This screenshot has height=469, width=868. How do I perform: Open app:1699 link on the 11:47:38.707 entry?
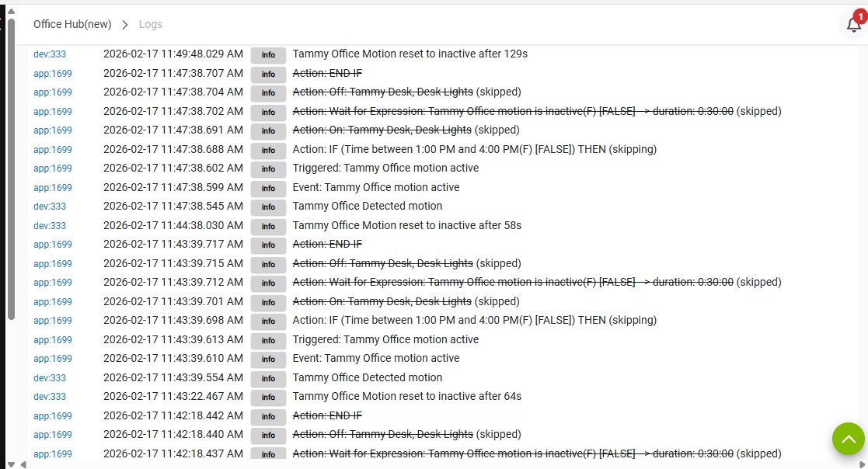point(53,73)
